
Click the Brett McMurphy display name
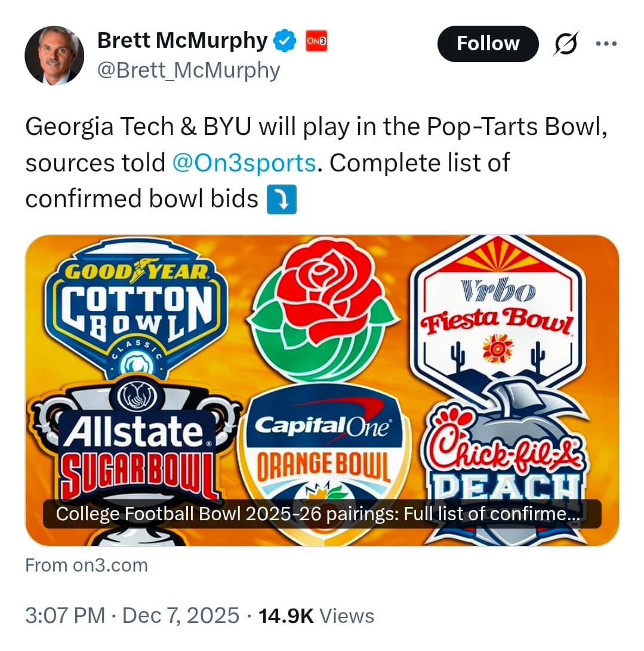[x=182, y=41]
